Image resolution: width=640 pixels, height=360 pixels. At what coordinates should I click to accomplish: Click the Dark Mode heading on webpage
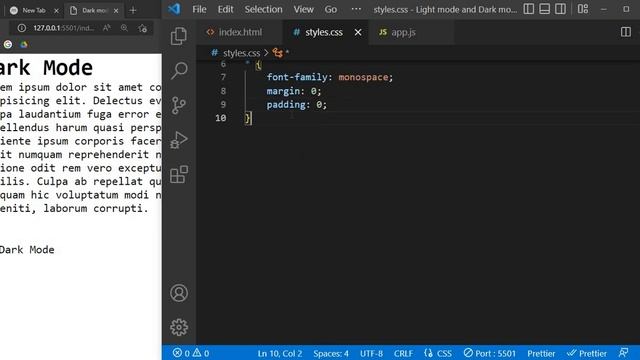[46, 68]
